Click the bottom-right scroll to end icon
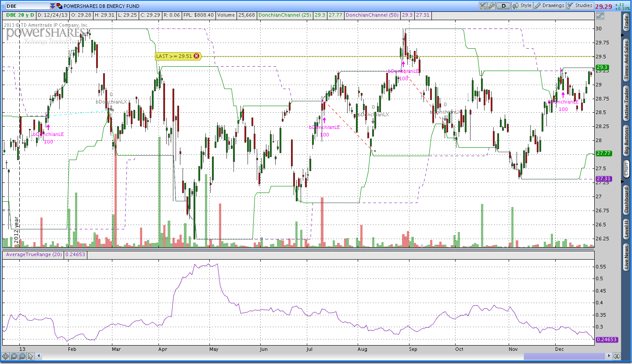The image size is (632, 364). pos(617,356)
